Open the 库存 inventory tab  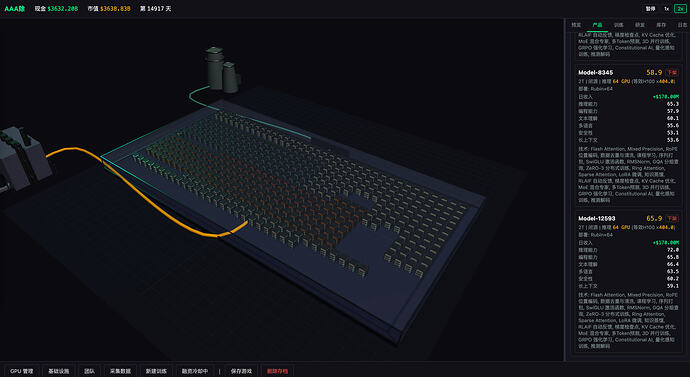[661, 25]
